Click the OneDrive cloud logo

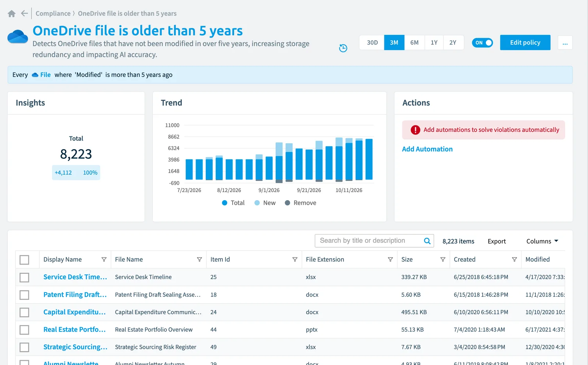click(x=18, y=37)
